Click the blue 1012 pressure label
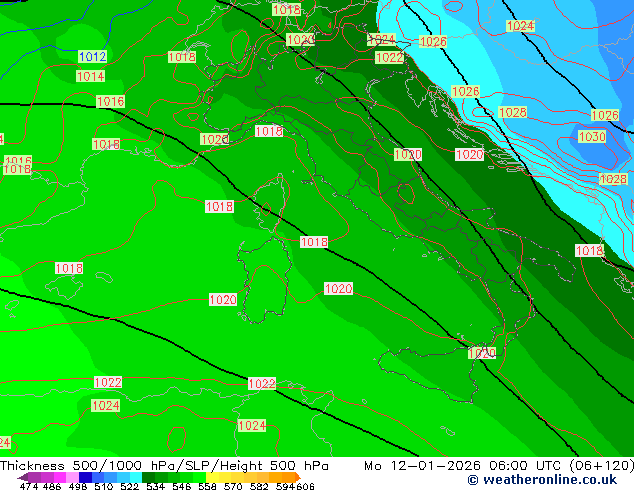Viewport: 634px width, 490px height. pos(92,57)
